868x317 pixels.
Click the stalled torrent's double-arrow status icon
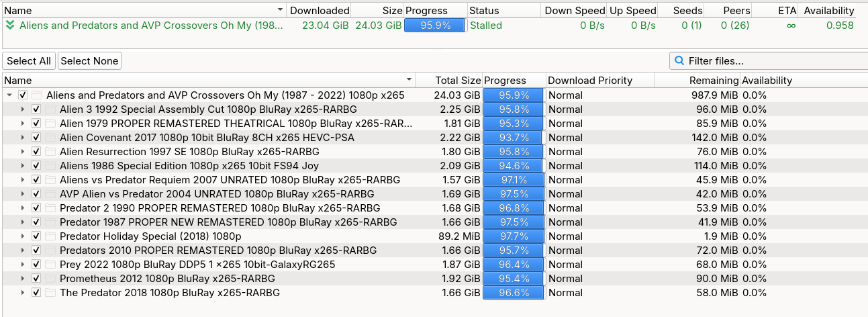[x=10, y=26]
